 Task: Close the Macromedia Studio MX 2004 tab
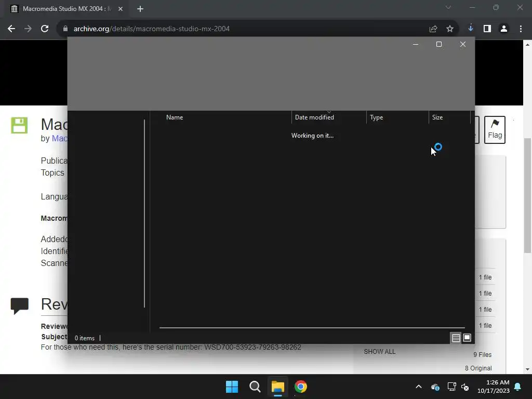click(121, 9)
